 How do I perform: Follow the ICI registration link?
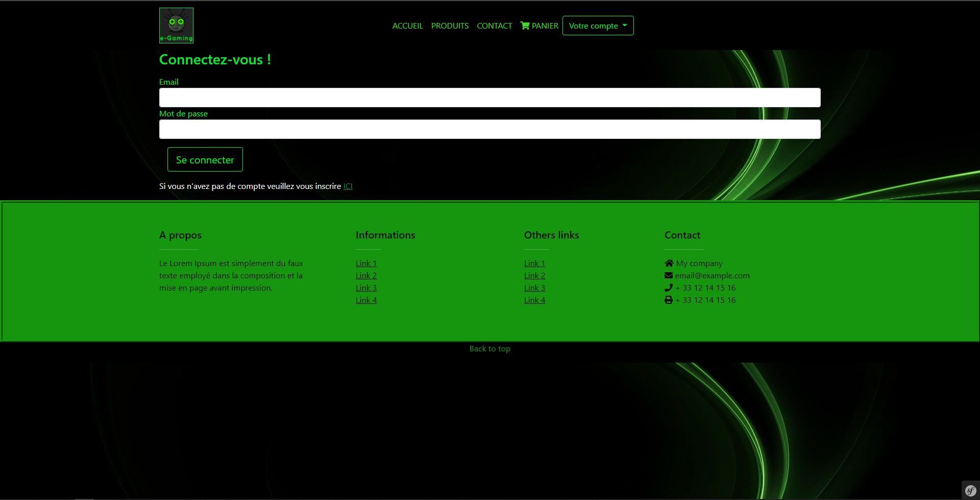(x=348, y=186)
